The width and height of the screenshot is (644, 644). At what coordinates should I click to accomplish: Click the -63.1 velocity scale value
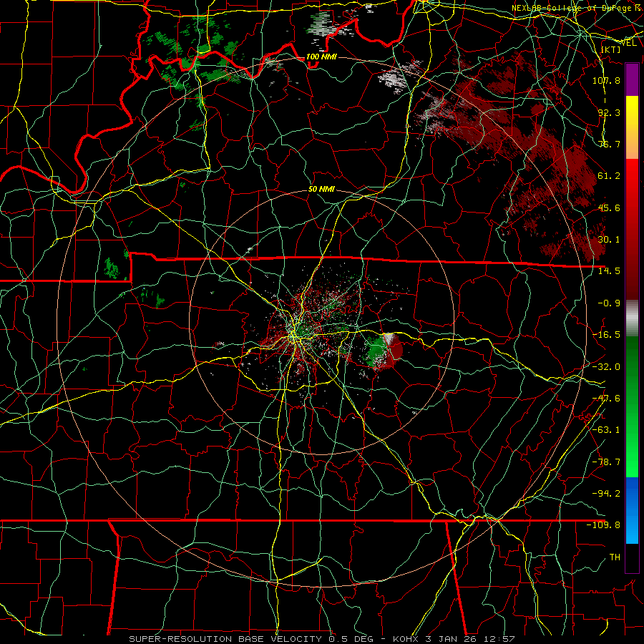[606, 430]
